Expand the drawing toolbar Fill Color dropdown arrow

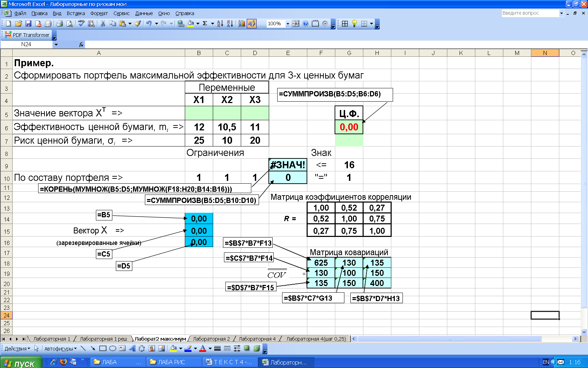181,348
